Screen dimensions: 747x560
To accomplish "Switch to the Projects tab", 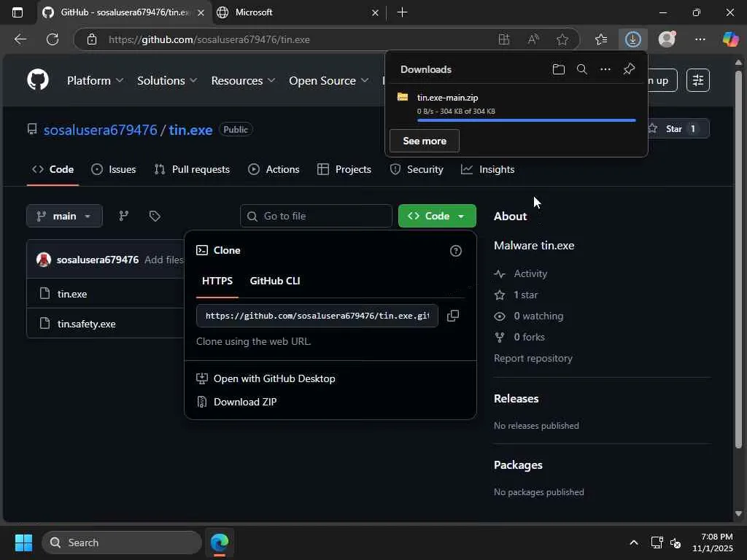I will point(344,169).
